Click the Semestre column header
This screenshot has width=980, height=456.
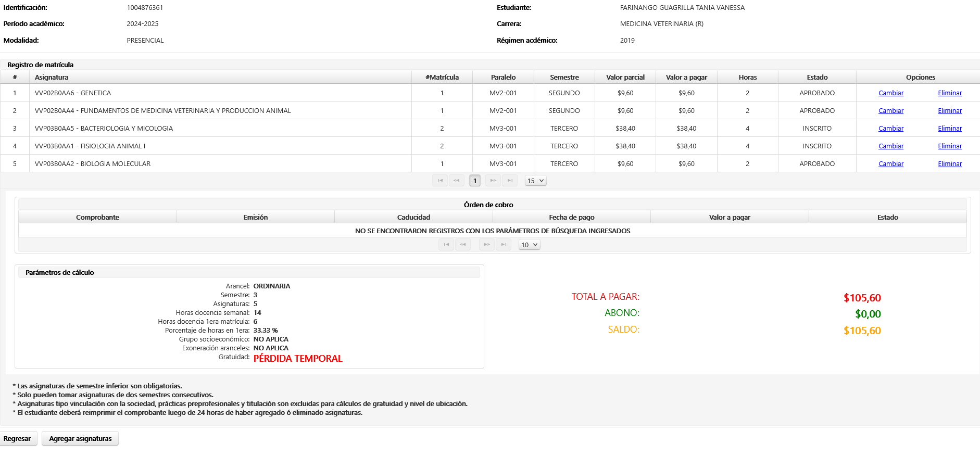point(564,77)
